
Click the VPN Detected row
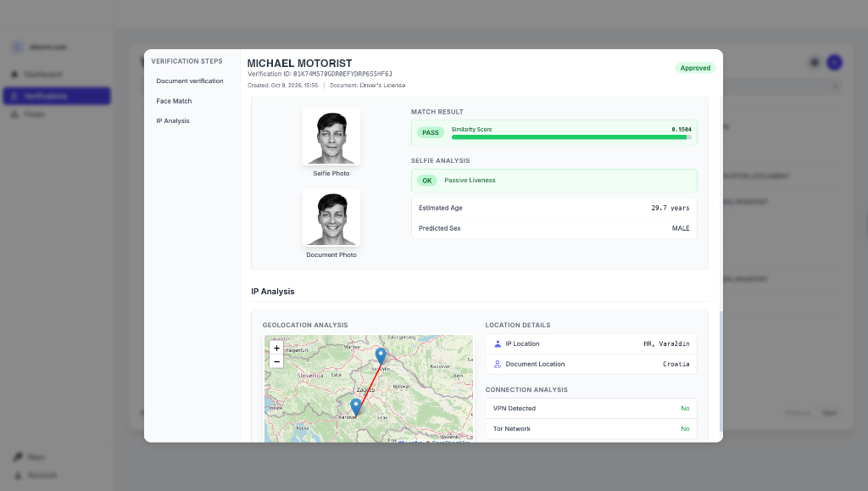pos(591,409)
